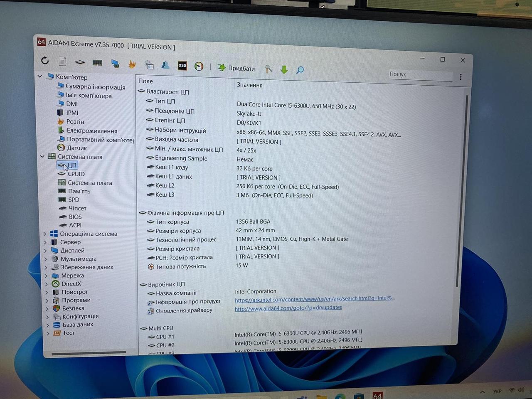532x399 pixels.
Task: Click the motherboard chip toolbar icon
Action: [80, 62]
